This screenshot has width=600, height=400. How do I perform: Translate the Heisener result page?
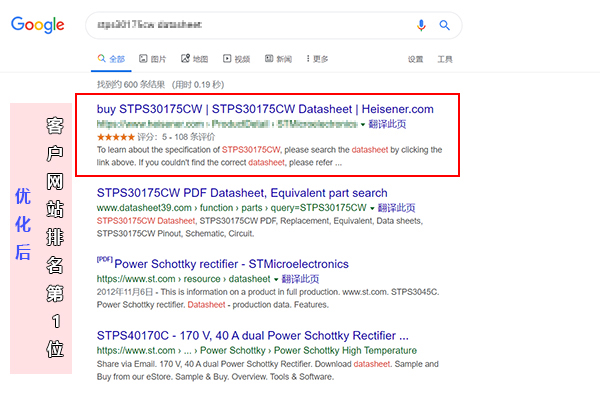pyautogui.click(x=387, y=124)
